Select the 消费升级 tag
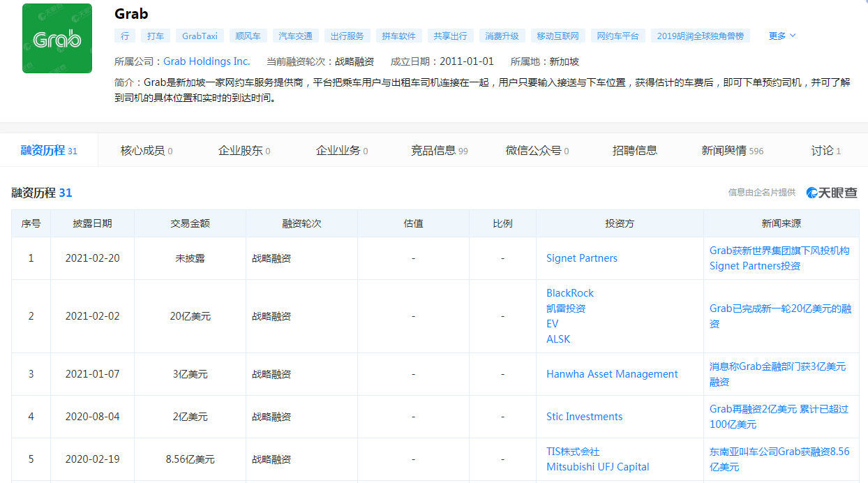 (x=502, y=36)
